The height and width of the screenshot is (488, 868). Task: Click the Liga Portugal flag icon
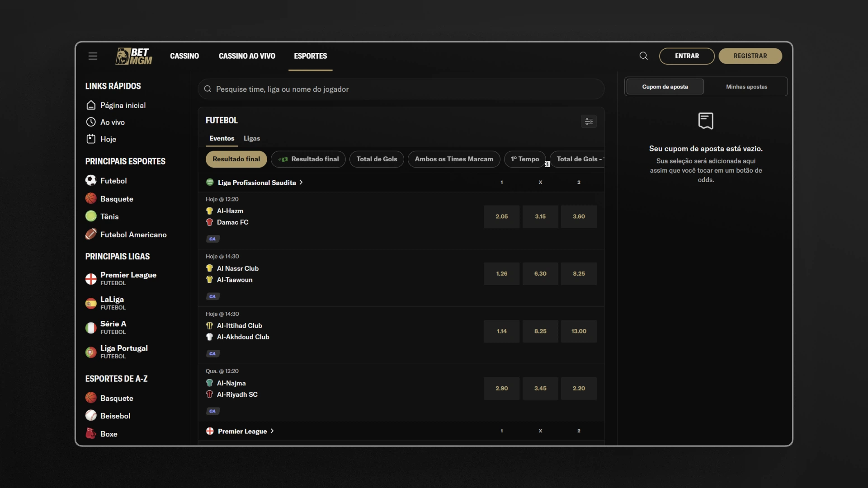(x=91, y=352)
